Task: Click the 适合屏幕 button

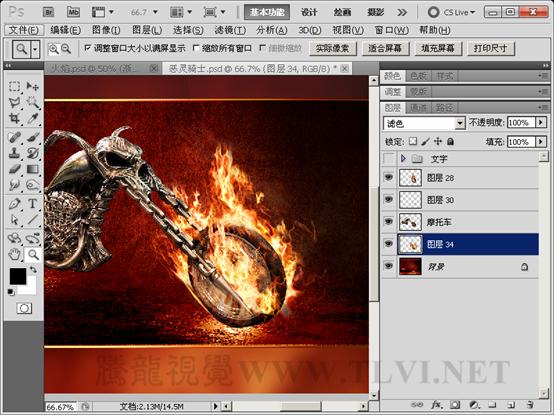Action: (x=385, y=48)
